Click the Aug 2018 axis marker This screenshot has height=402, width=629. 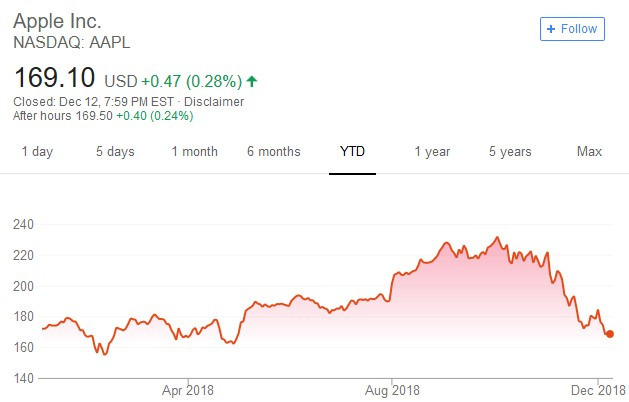(x=392, y=390)
